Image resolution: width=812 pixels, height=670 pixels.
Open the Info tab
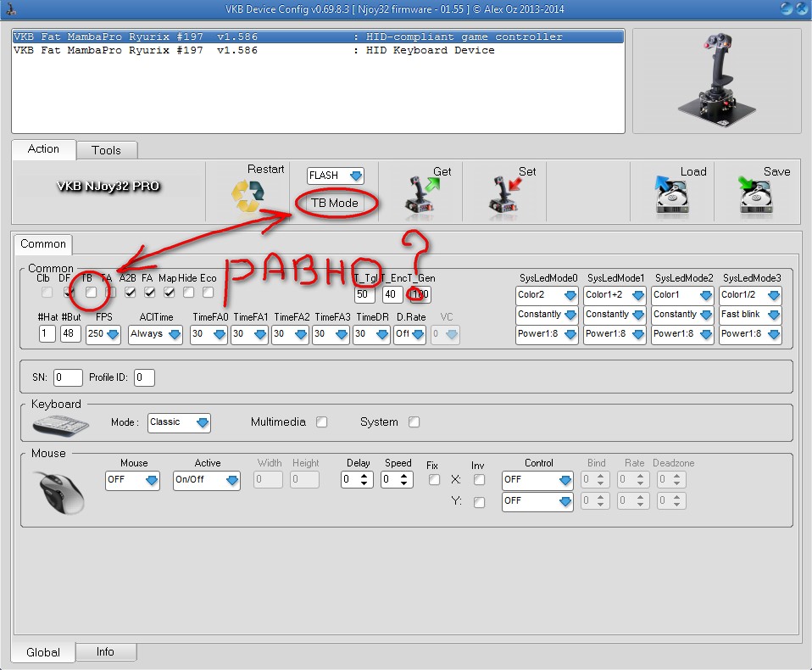tap(106, 651)
